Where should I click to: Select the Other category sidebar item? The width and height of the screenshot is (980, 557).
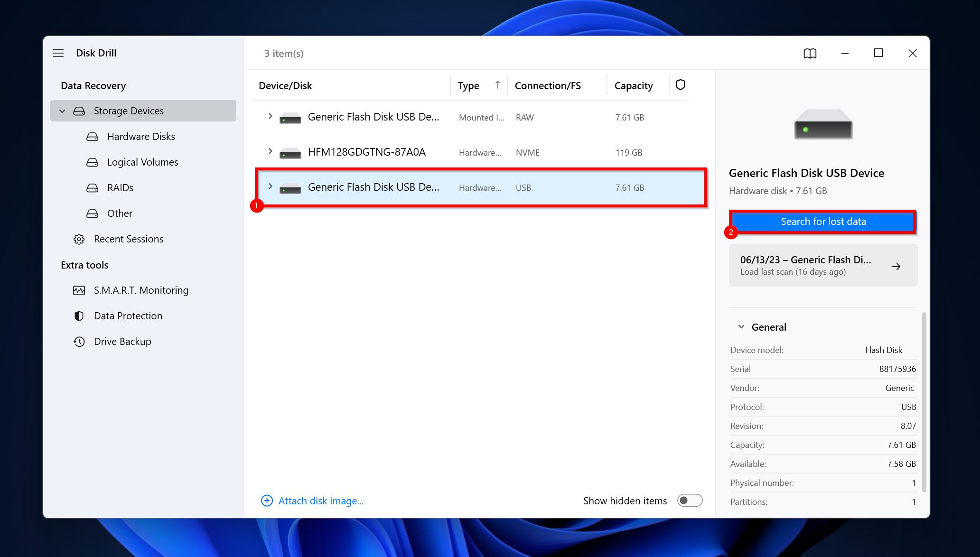(120, 213)
